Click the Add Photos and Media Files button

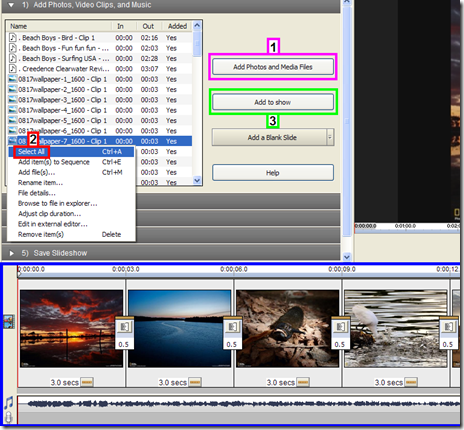tap(273, 67)
